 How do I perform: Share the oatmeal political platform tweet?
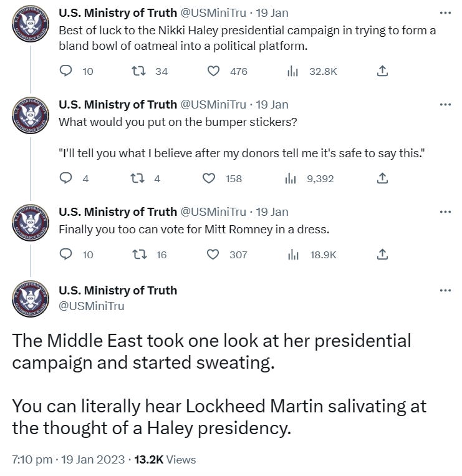(x=383, y=71)
